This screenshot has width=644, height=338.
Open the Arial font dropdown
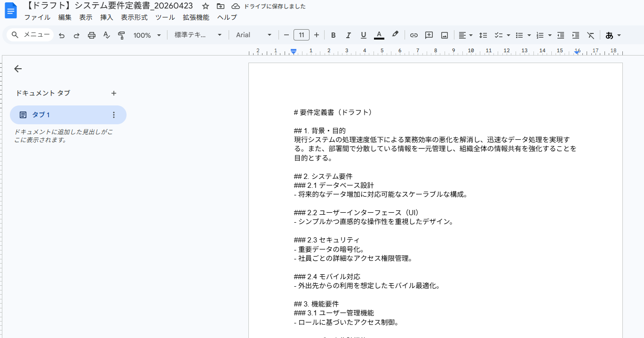(x=254, y=35)
